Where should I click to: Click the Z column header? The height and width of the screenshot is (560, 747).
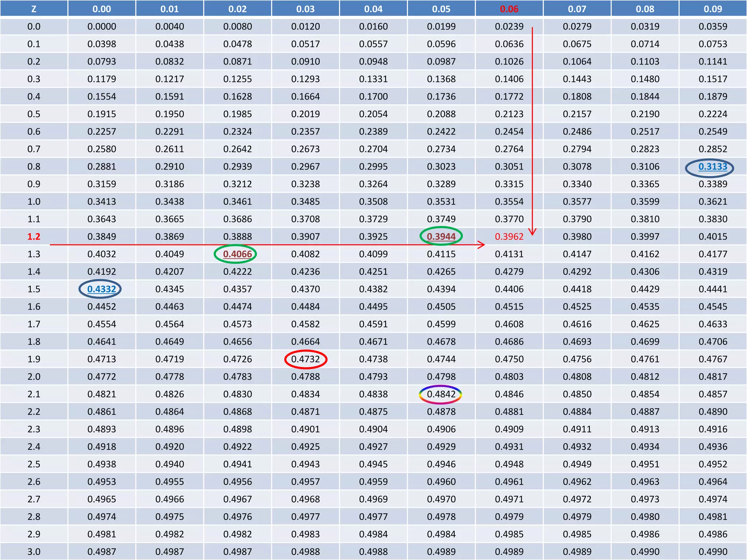[34, 9]
